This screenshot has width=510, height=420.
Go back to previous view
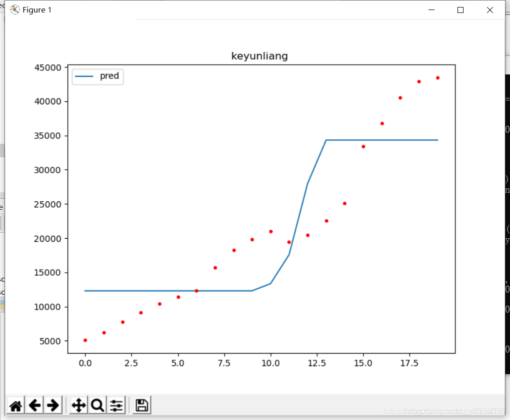point(34,405)
